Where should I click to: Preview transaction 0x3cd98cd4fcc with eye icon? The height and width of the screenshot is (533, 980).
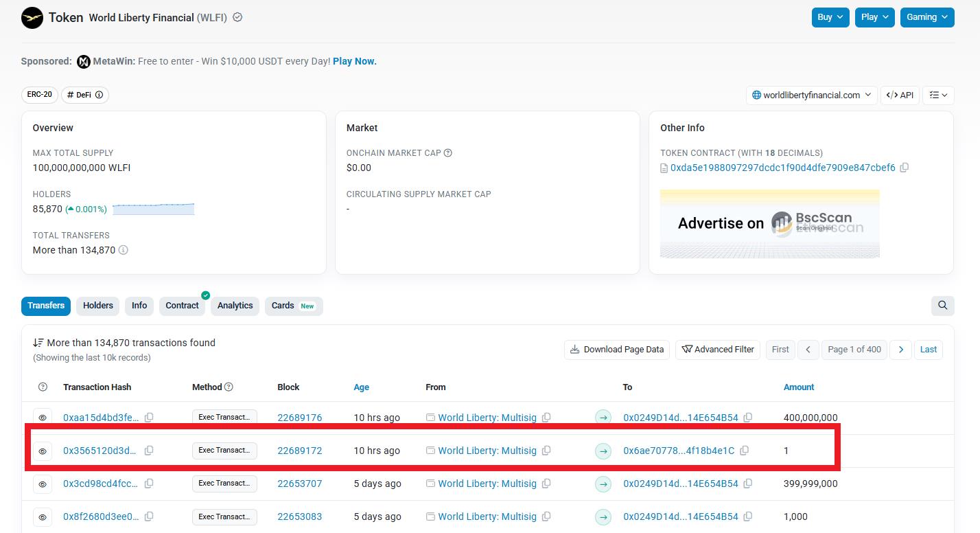click(43, 484)
